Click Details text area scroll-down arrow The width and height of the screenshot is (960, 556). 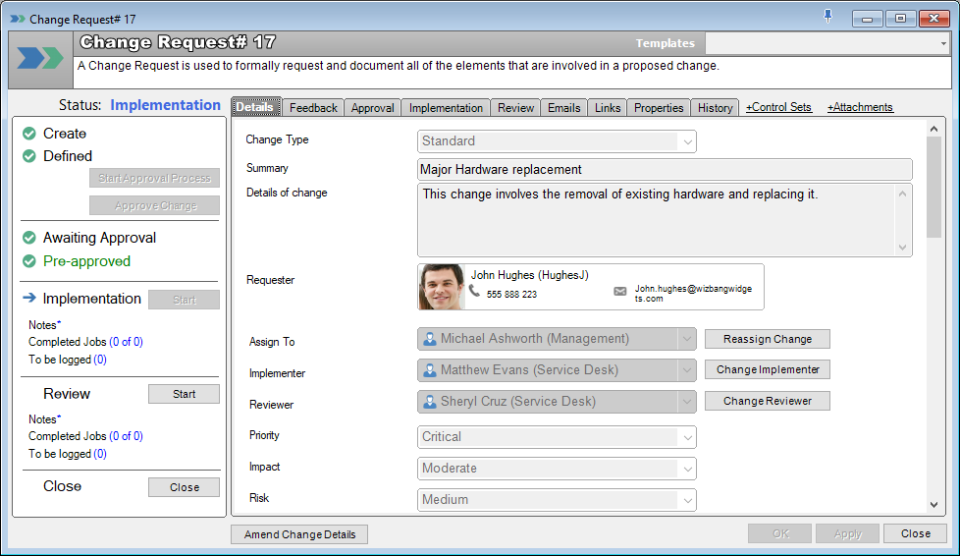coord(902,247)
